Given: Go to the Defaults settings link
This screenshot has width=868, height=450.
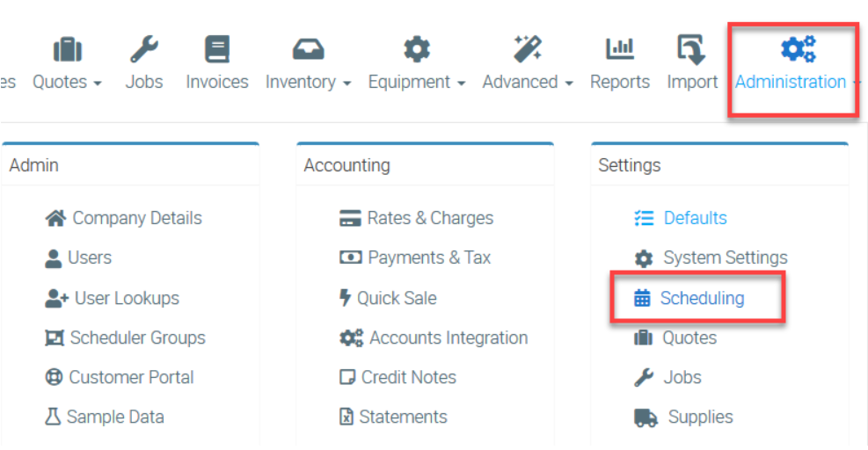Looking at the screenshot, I should (695, 218).
